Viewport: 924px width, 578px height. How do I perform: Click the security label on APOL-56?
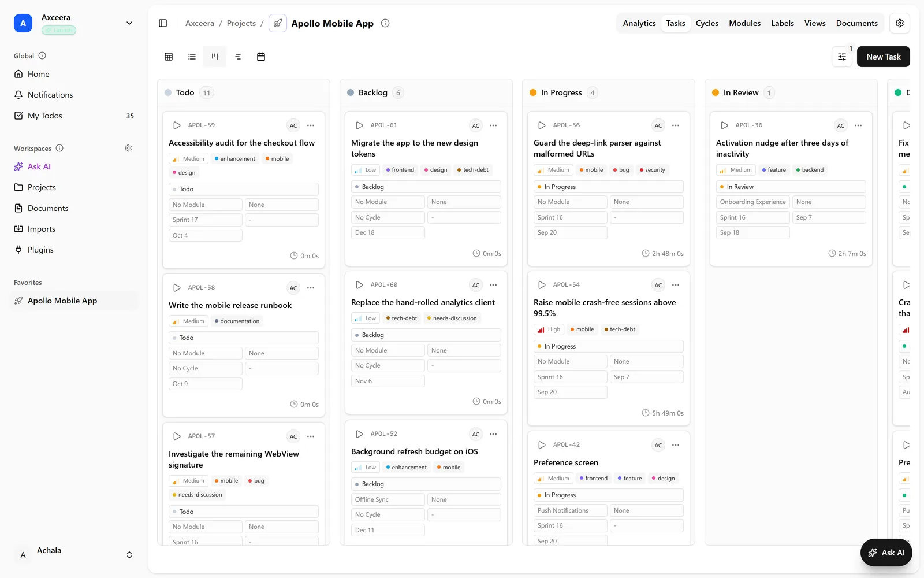click(x=653, y=170)
